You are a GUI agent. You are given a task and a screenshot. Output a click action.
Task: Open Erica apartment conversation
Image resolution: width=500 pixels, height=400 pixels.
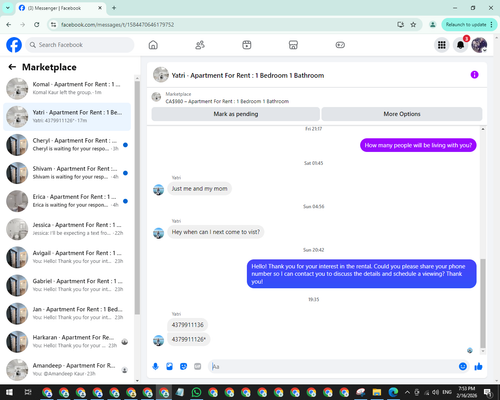pyautogui.click(x=67, y=201)
